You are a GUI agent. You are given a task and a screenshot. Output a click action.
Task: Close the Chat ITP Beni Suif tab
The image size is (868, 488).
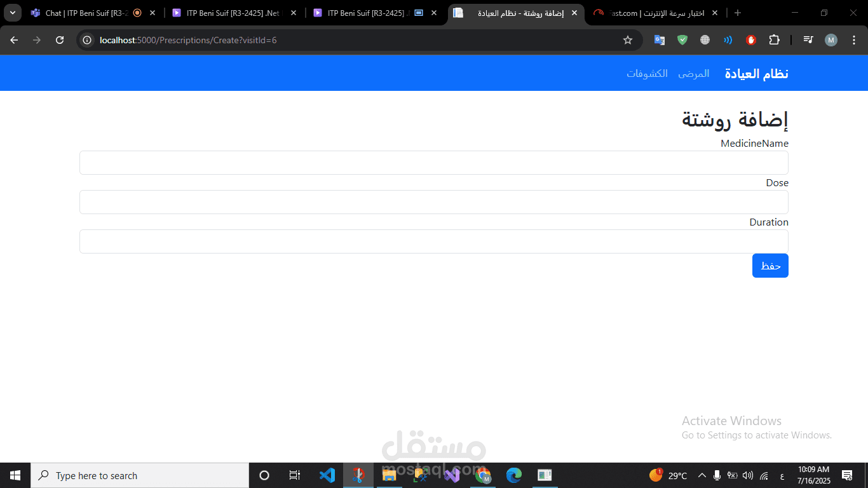point(153,13)
